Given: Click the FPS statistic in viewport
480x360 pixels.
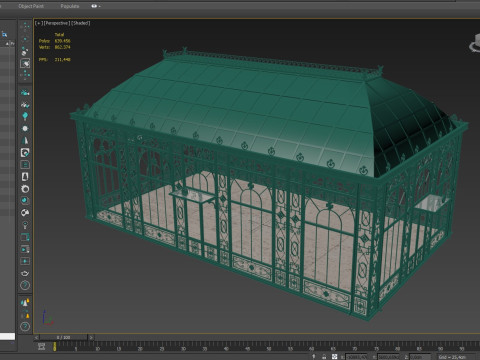Looking at the screenshot, I should [x=55, y=60].
